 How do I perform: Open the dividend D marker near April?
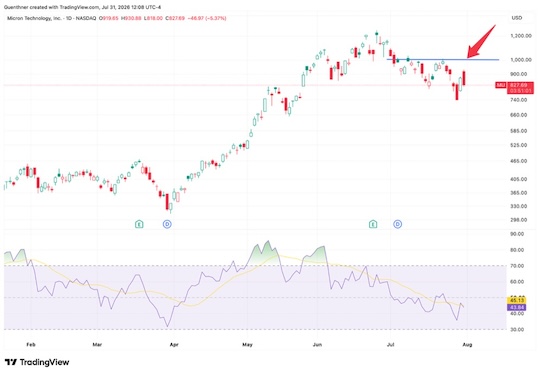click(x=167, y=225)
